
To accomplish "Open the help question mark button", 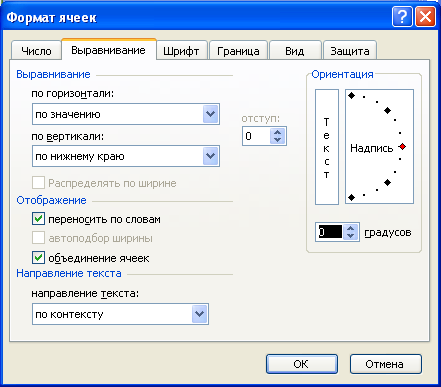I will pos(402,16).
